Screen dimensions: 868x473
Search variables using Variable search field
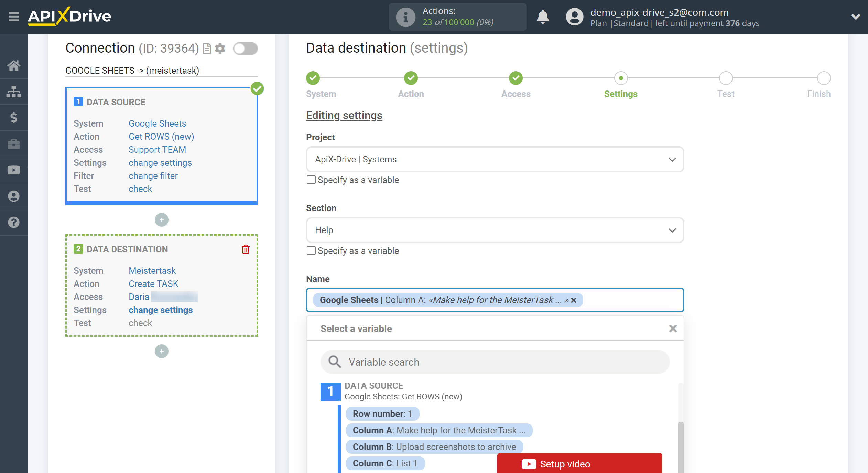(495, 362)
